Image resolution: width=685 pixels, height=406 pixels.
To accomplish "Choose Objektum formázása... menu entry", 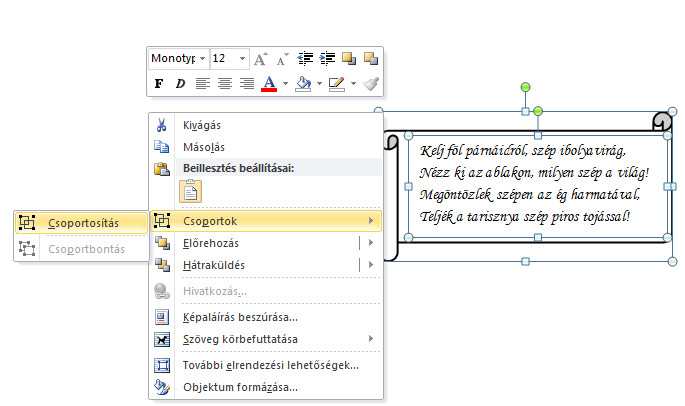I will tap(266, 387).
